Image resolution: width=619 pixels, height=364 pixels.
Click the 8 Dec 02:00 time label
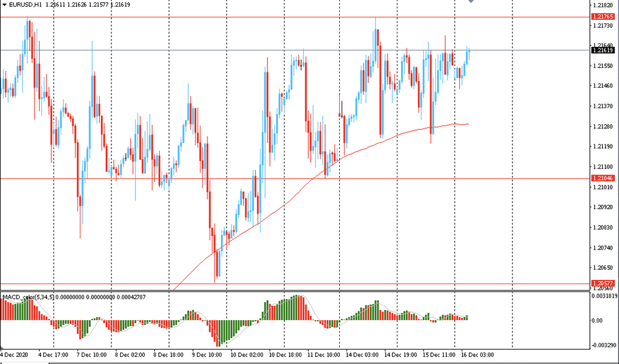(x=130, y=355)
